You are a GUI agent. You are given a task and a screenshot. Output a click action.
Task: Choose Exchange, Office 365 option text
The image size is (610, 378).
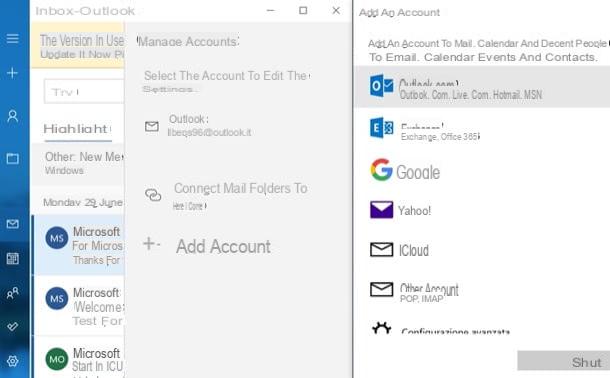click(x=440, y=137)
